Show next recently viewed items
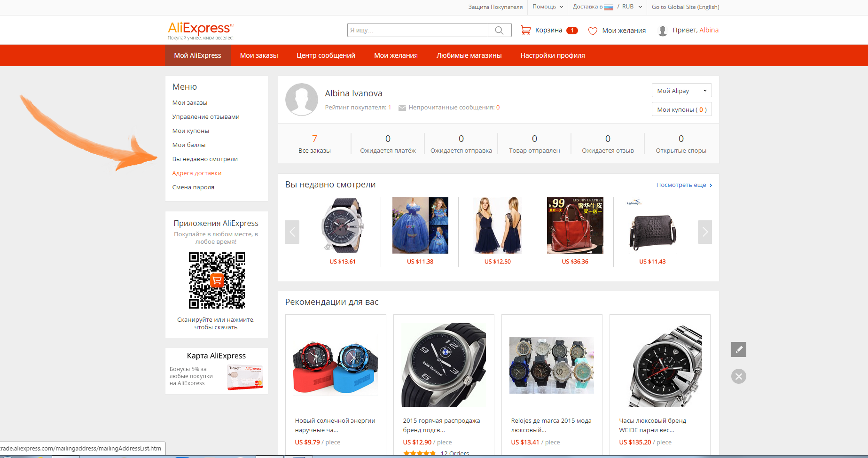 coord(704,232)
